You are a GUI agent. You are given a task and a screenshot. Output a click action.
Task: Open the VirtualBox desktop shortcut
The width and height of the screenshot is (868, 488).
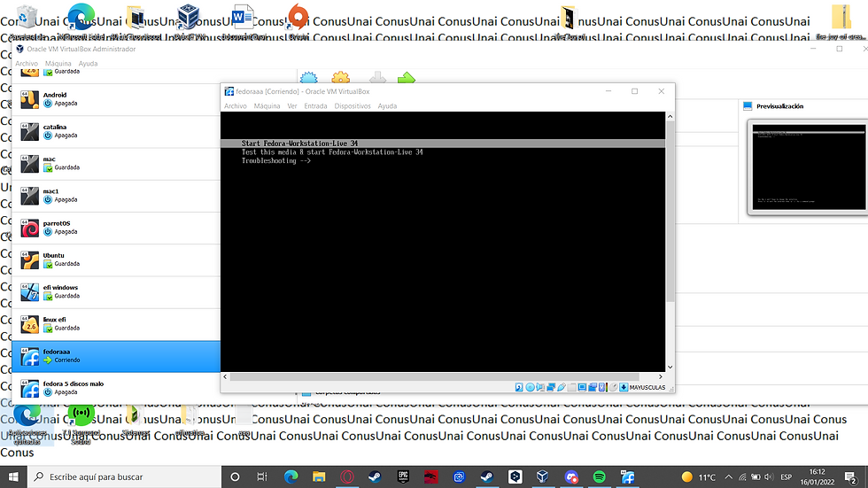click(188, 21)
